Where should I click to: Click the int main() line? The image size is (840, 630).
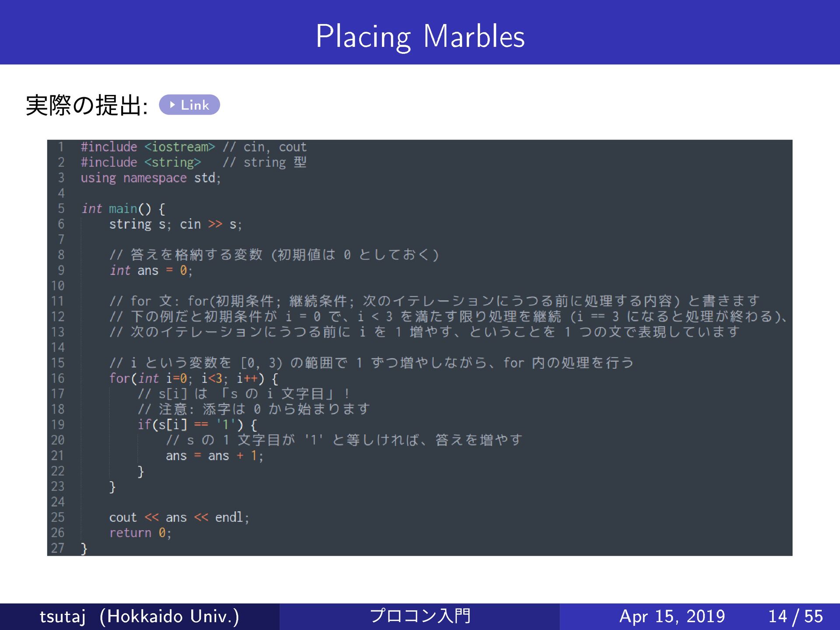[x=123, y=209]
